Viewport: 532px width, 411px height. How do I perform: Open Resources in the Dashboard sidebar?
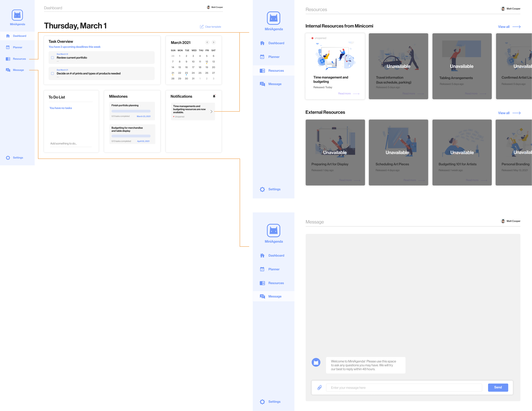coord(19,59)
